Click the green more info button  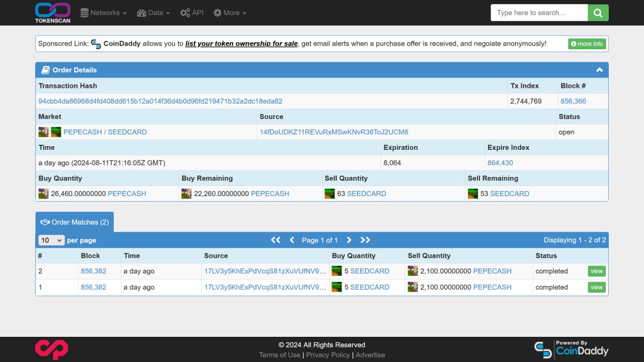pos(587,44)
